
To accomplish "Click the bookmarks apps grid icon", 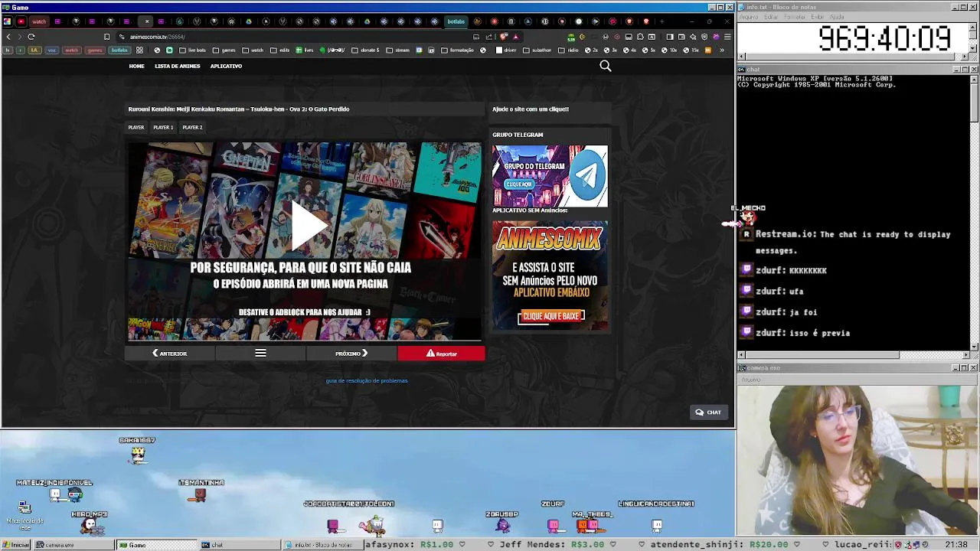I will (x=139, y=51).
